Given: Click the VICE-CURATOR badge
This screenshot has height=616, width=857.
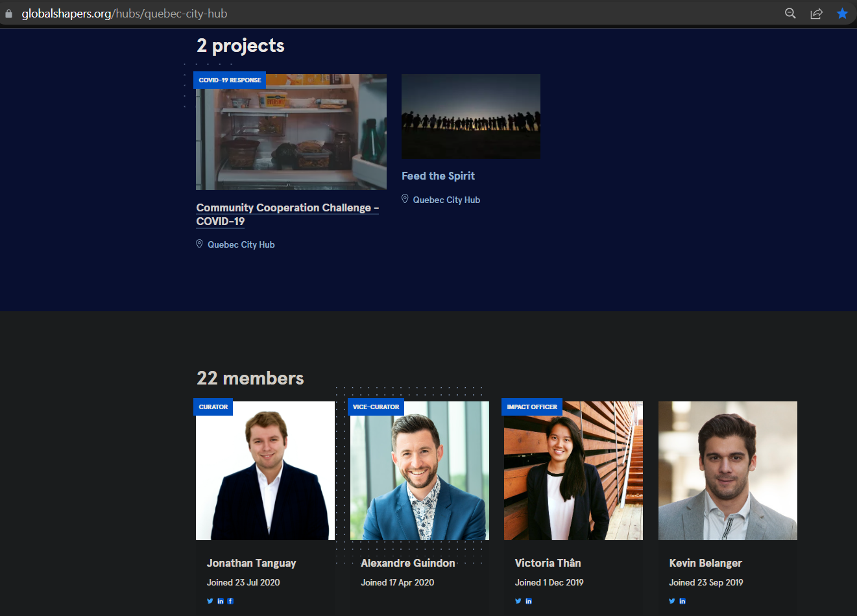Looking at the screenshot, I should point(376,407).
